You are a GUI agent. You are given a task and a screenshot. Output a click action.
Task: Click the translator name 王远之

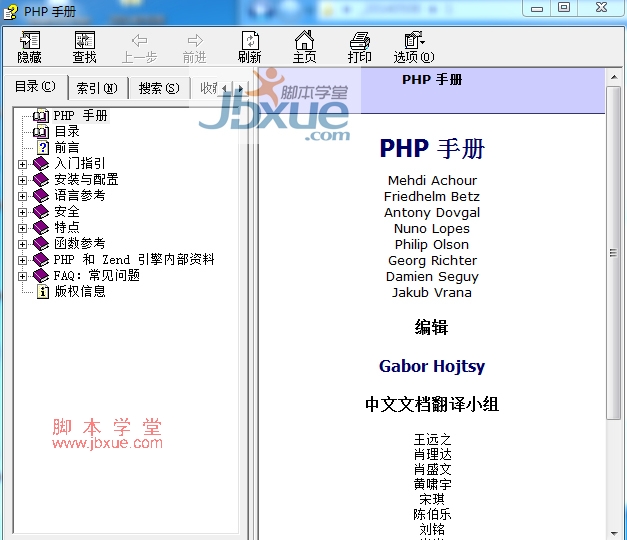click(x=432, y=440)
